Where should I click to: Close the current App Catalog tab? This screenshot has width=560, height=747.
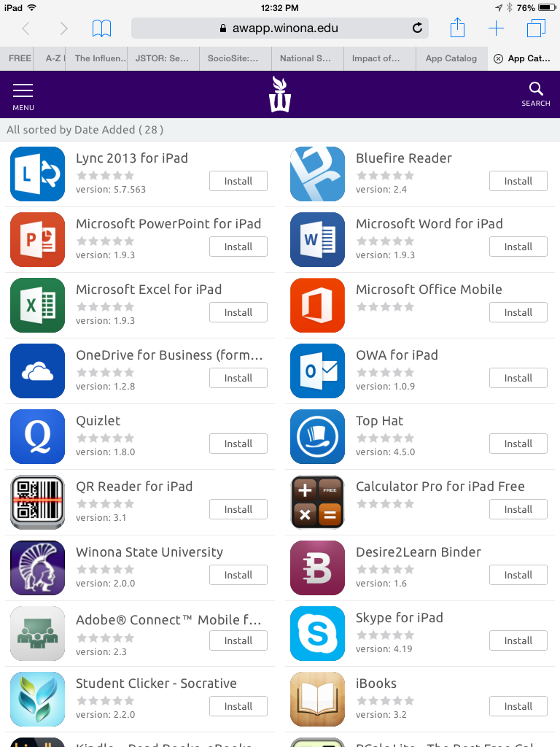(498, 58)
